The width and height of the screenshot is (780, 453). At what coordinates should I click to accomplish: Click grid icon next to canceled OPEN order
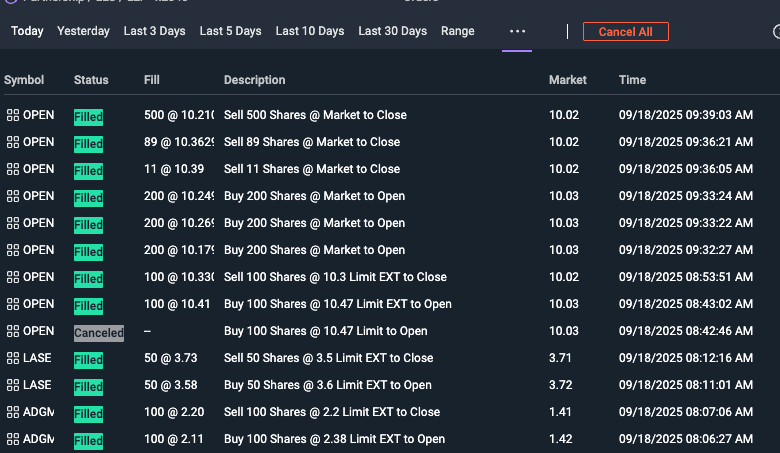[x=13, y=331]
